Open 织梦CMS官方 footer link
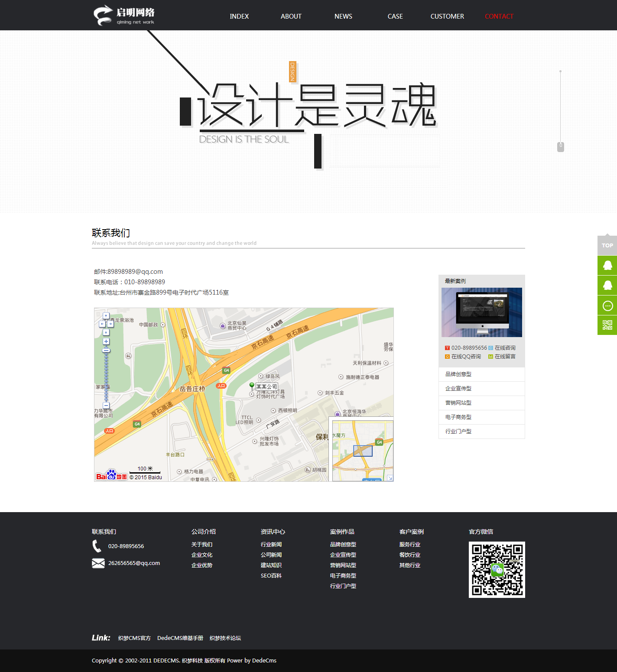Image resolution: width=617 pixels, height=672 pixels. (x=134, y=638)
